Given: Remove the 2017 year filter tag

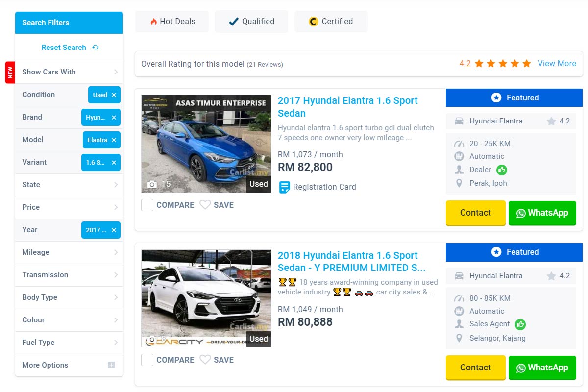Looking at the screenshot, I should pos(114,230).
